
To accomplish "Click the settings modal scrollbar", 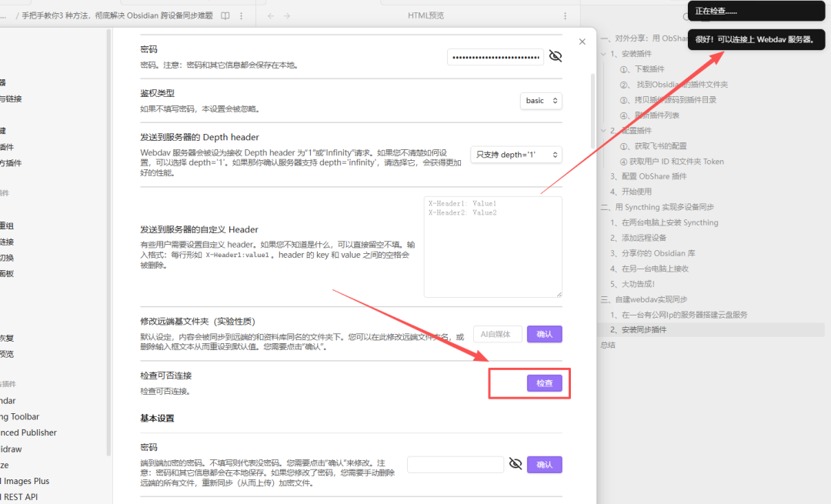I will 592,112.
